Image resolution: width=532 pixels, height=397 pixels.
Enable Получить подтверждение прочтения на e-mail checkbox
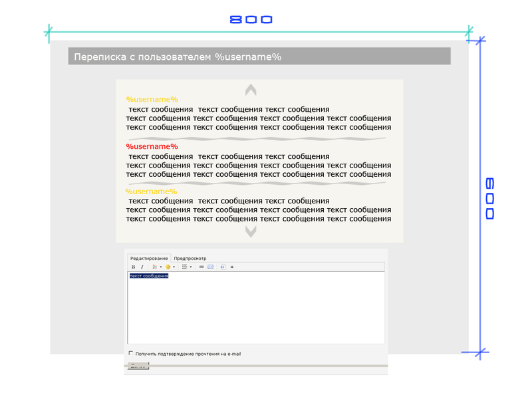pos(130,353)
